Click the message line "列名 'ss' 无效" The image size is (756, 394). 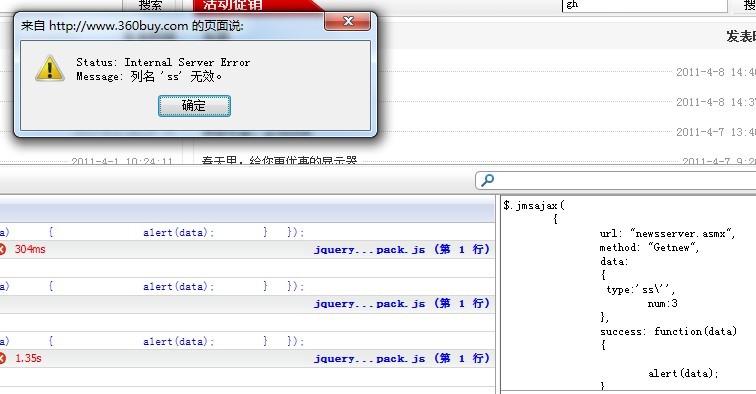[176, 76]
